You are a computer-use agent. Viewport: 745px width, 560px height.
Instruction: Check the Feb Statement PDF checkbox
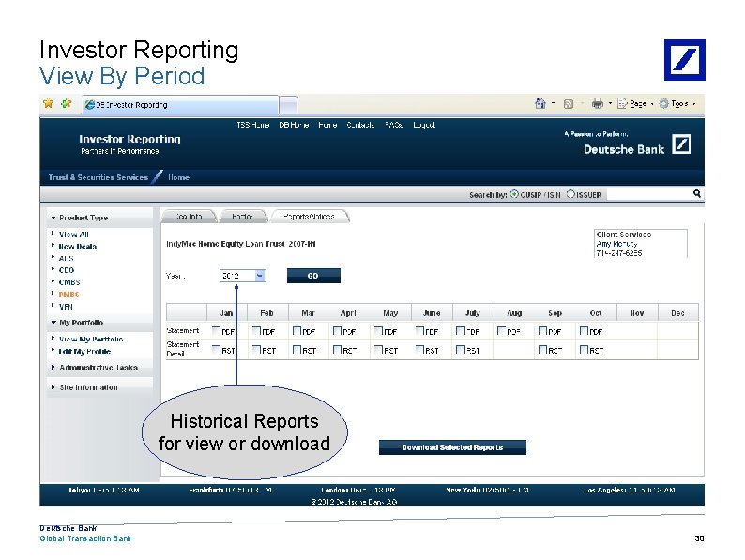tap(257, 330)
